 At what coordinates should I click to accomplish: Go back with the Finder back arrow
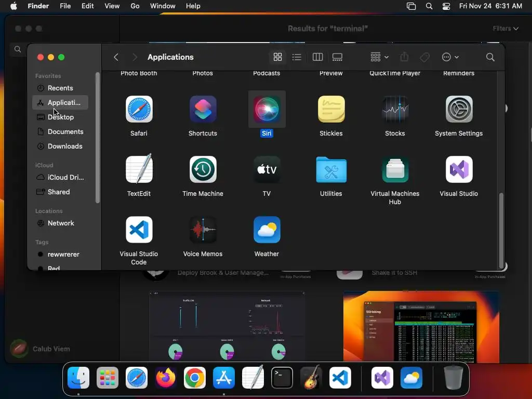[116, 57]
